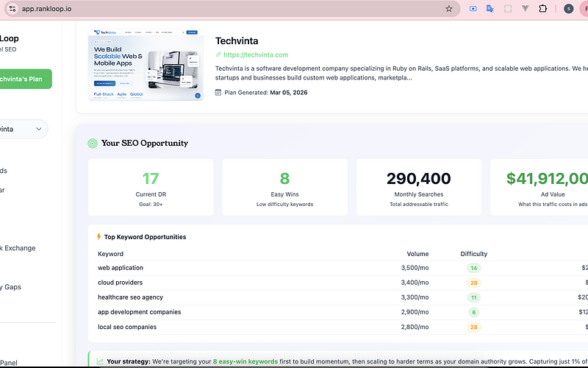Select the web application keyword row
The image size is (588, 368).
(x=342, y=268)
